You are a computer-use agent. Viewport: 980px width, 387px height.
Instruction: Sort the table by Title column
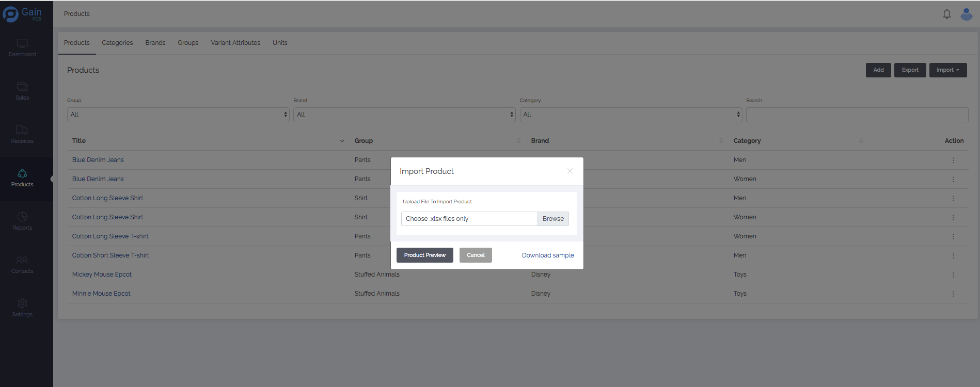click(x=79, y=141)
